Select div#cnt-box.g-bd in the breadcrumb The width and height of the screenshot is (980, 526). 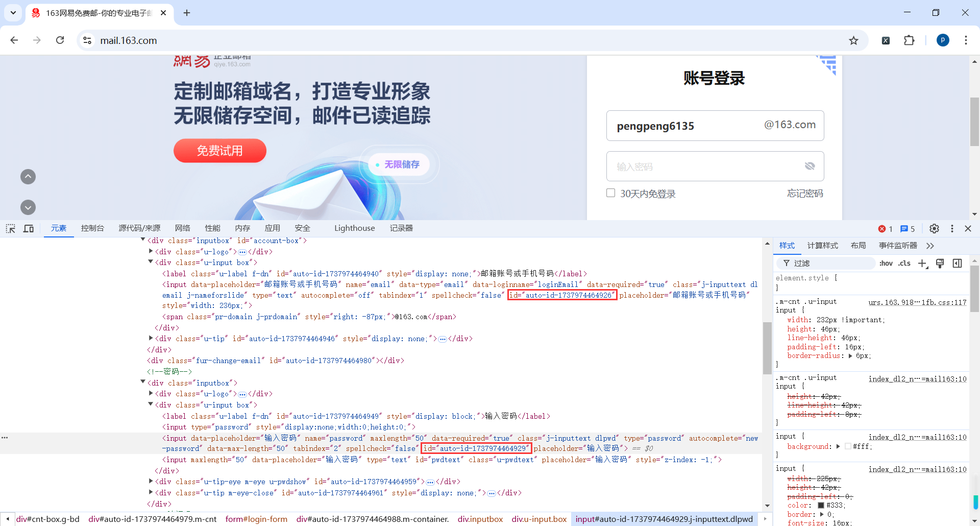pos(48,519)
